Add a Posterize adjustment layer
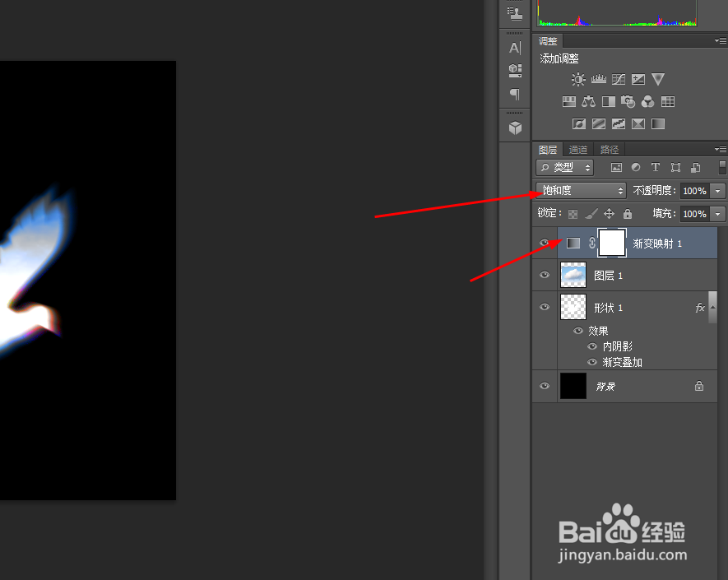Viewport: 728px width, 580px height. coord(599,124)
